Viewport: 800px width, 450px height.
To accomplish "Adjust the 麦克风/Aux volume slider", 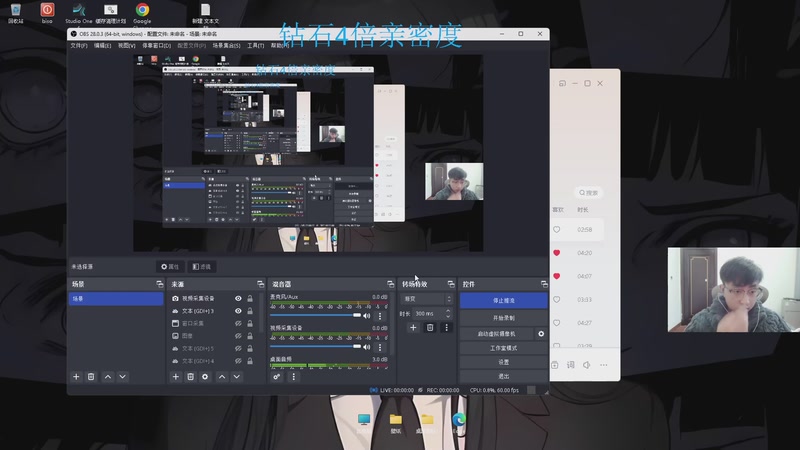I will pyautogui.click(x=315, y=315).
